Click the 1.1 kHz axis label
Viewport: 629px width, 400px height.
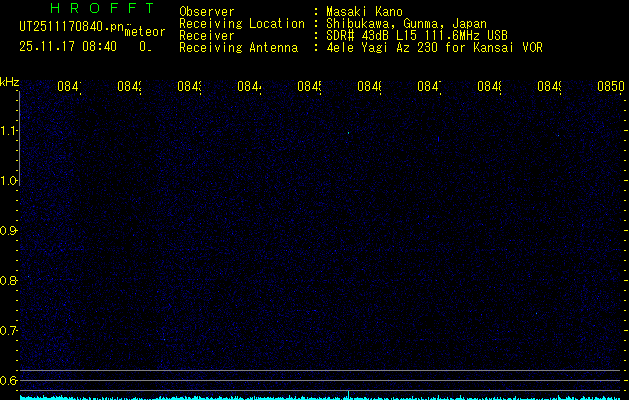point(8,130)
